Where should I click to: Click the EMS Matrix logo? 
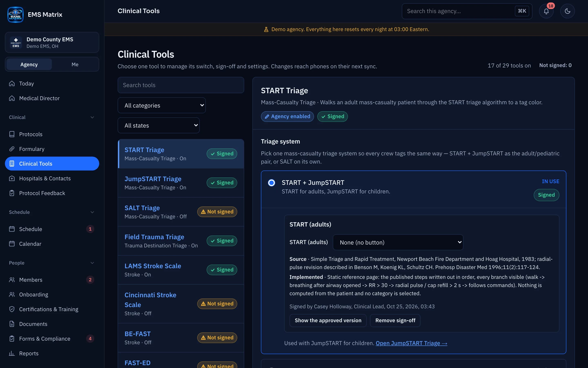15,15
